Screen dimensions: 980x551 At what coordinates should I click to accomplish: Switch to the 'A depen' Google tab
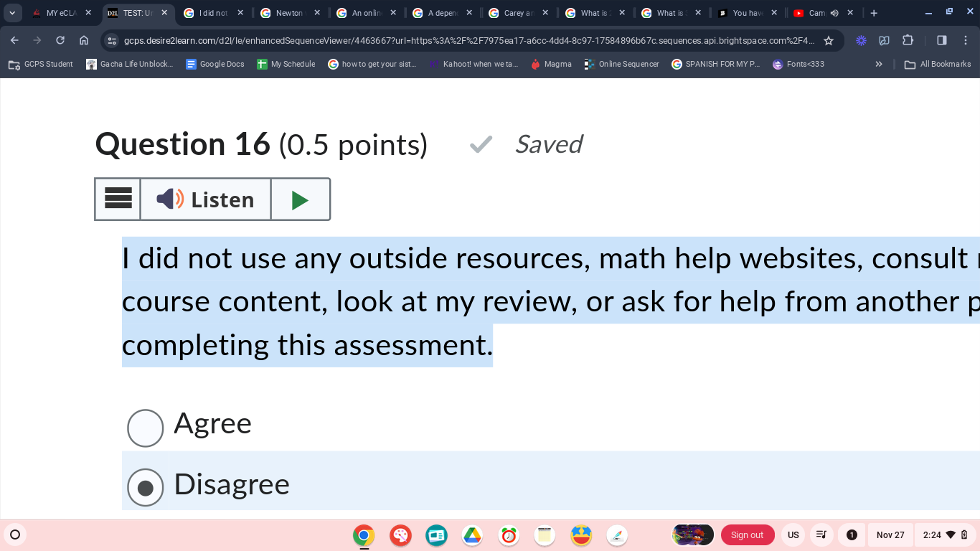(x=443, y=13)
